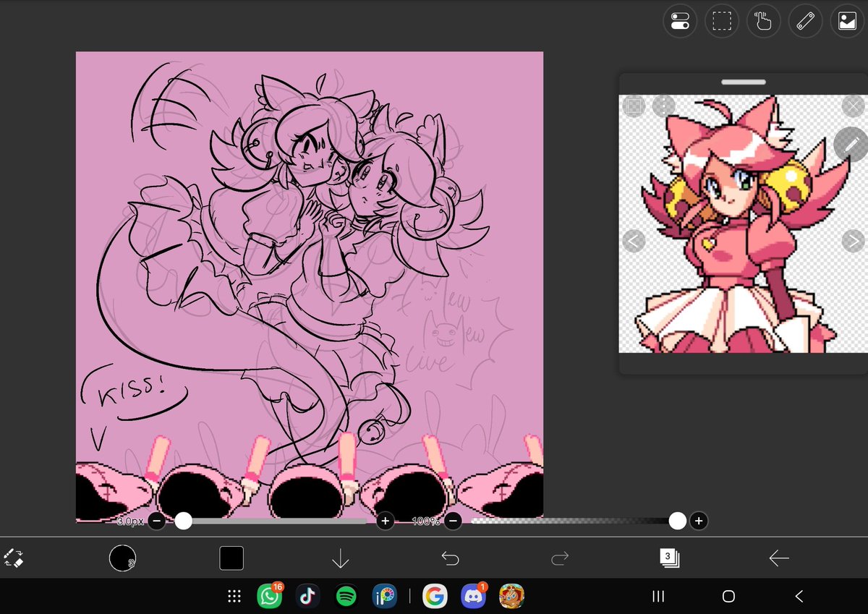868x614 pixels.
Task: Increase opacity with plus button
Action: coord(699,521)
